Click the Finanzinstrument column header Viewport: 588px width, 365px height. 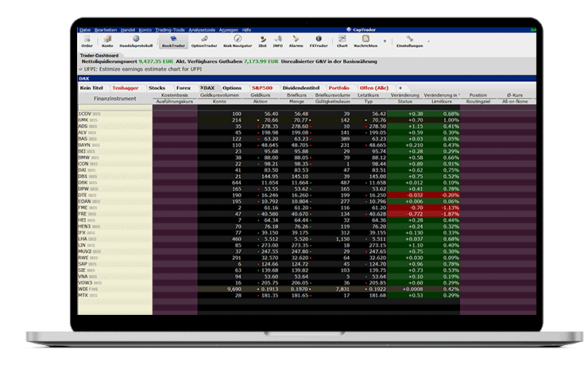[115, 99]
